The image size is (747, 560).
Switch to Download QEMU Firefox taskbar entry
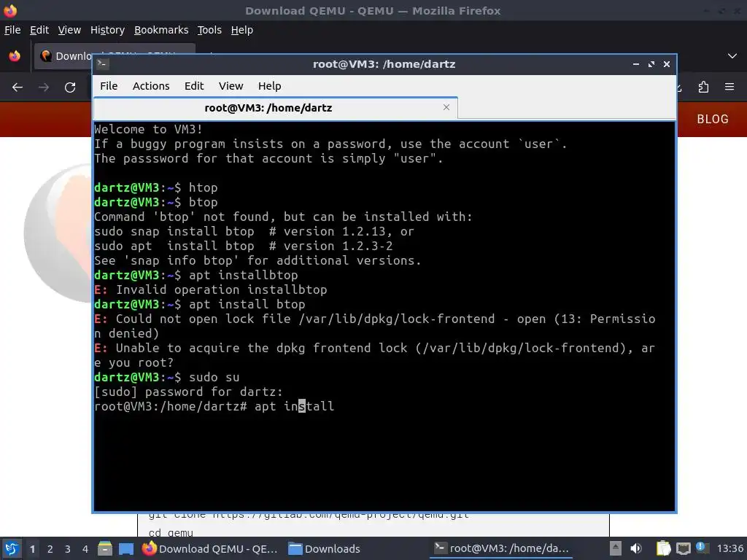210,548
